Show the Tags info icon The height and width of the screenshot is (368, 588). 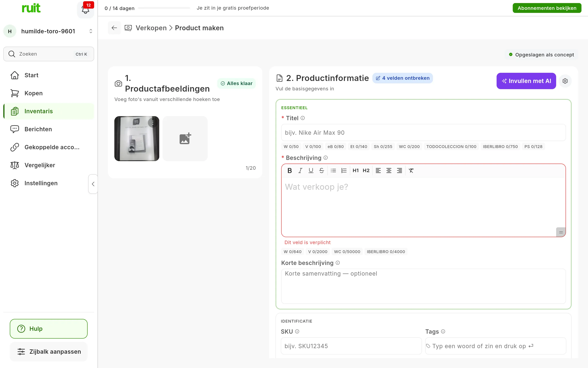point(443,331)
